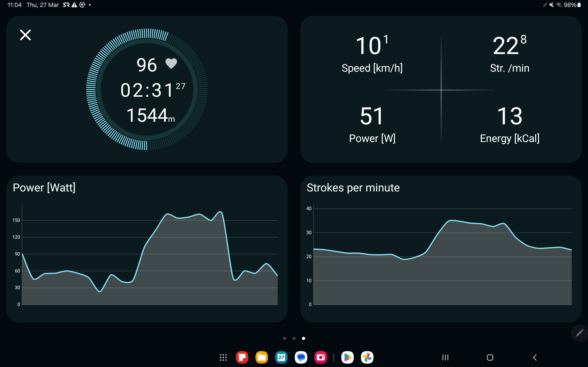Tap the floating pencil edit button
This screenshot has height=367, width=588.
pos(579,333)
